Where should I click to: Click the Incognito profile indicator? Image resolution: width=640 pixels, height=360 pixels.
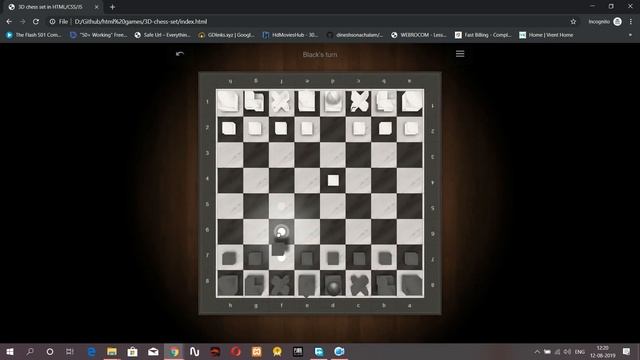(x=605, y=21)
